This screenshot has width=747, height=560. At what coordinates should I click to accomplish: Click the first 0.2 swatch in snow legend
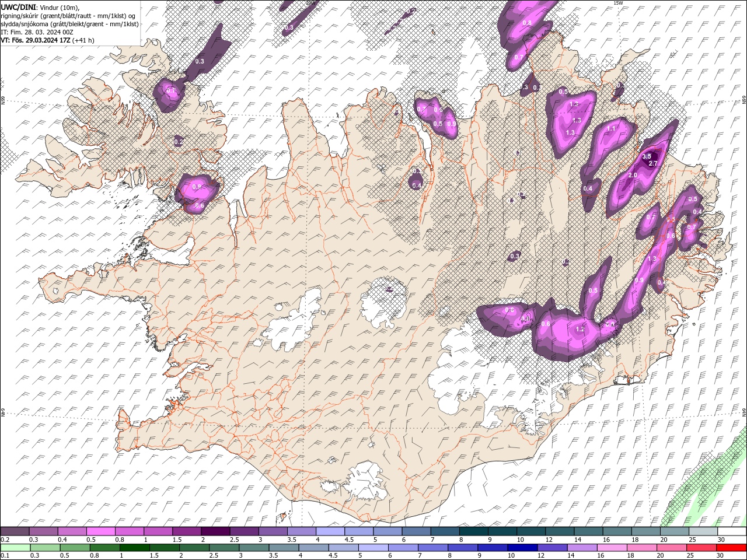tap(15, 531)
